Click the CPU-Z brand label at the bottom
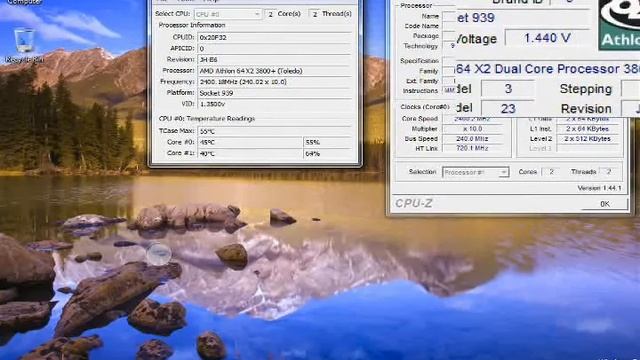Viewport: 640px width, 360px height. click(413, 203)
